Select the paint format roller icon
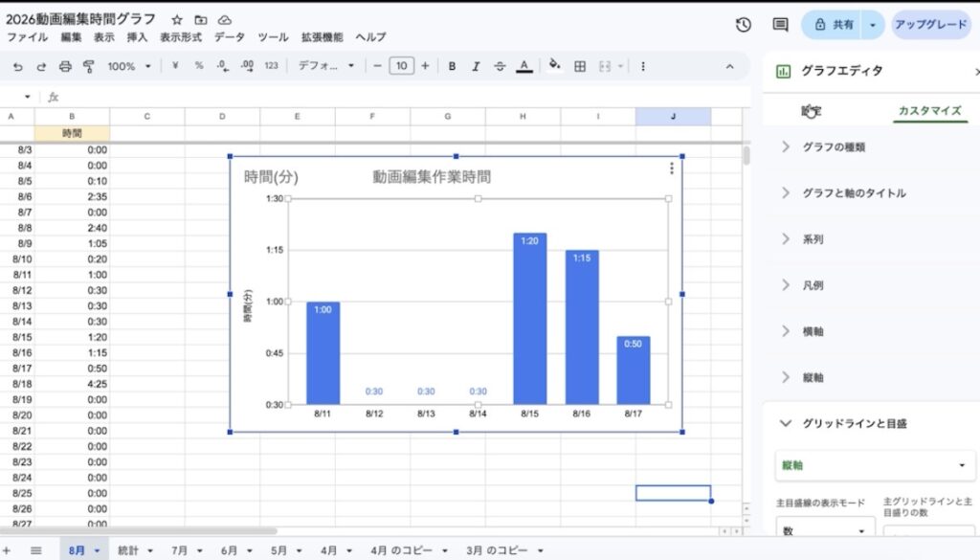980x560 pixels. 89,66
